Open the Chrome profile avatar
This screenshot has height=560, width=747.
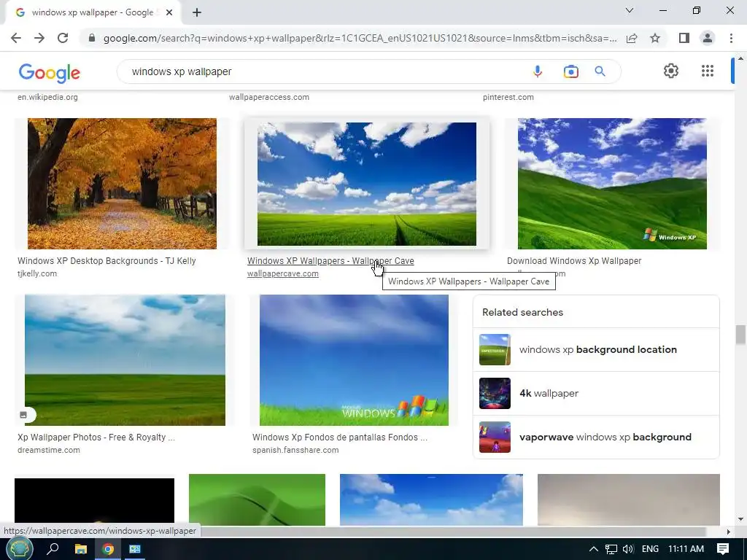[x=708, y=38]
